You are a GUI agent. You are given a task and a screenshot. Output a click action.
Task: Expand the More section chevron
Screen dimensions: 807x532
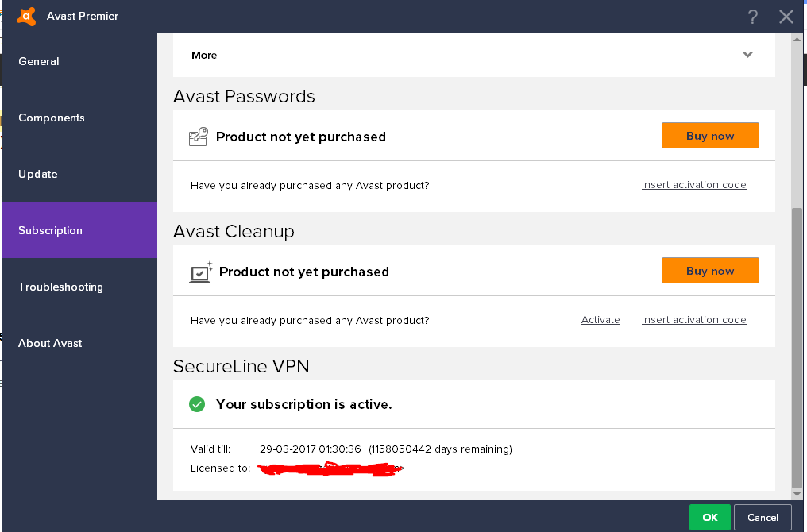747,55
